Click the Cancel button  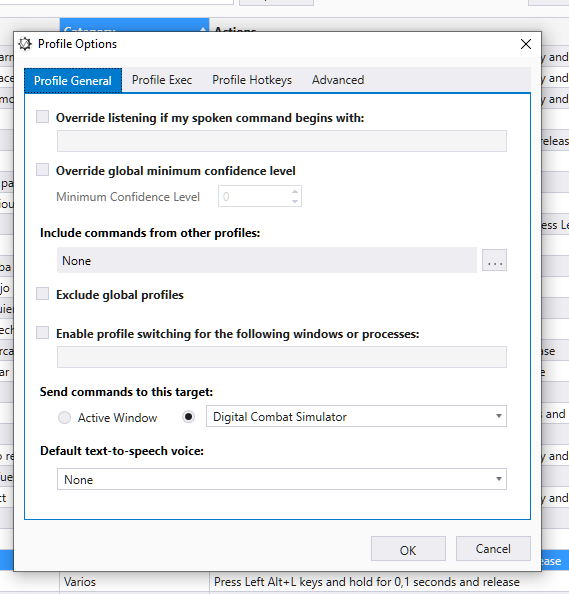pos(493,549)
